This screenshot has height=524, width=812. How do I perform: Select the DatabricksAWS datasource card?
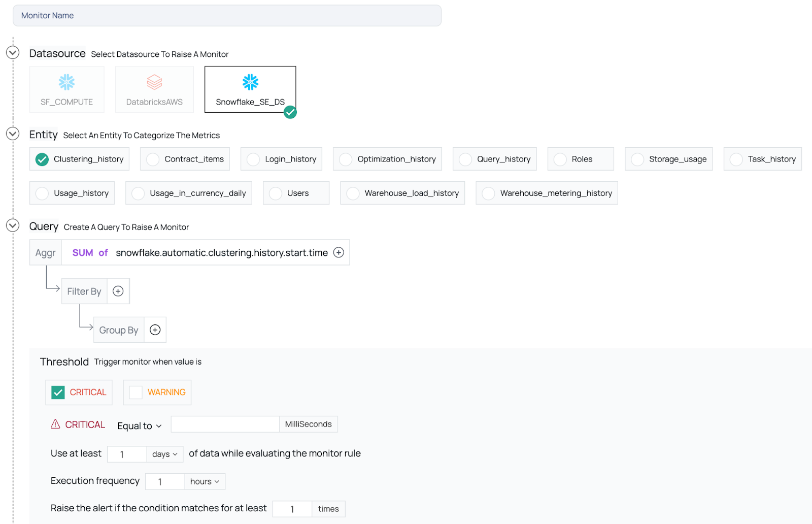click(154, 89)
